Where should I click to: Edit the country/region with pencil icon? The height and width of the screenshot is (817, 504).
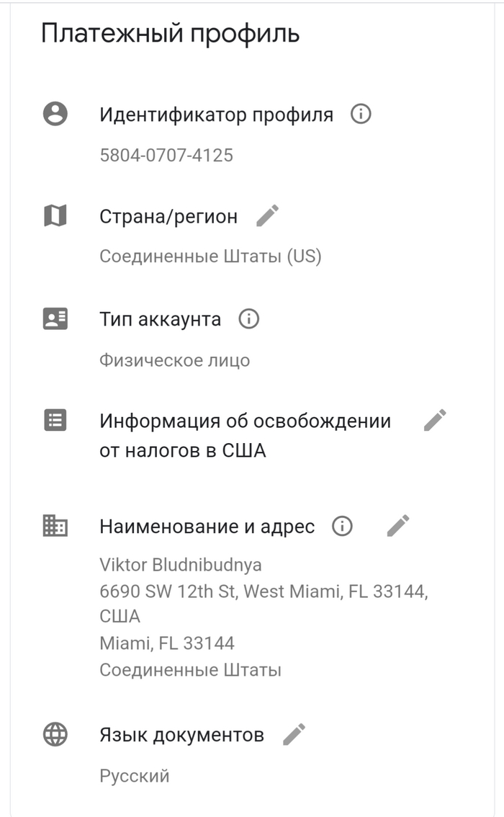(268, 215)
